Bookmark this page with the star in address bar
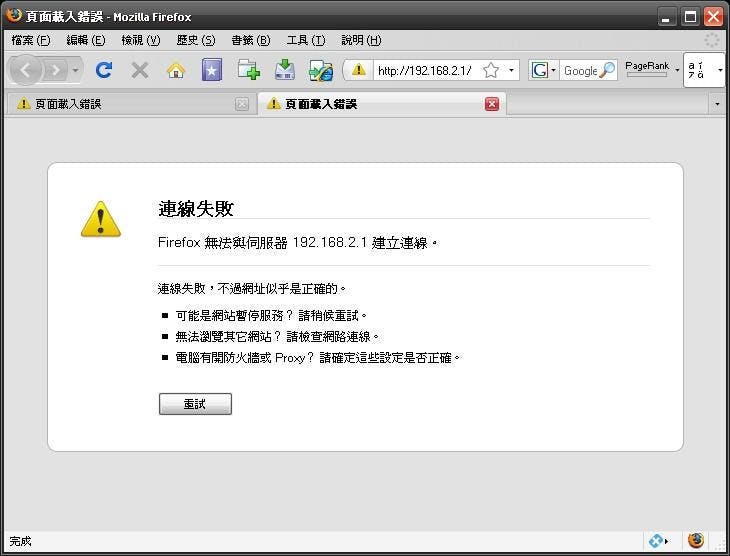The image size is (730, 556). click(491, 70)
